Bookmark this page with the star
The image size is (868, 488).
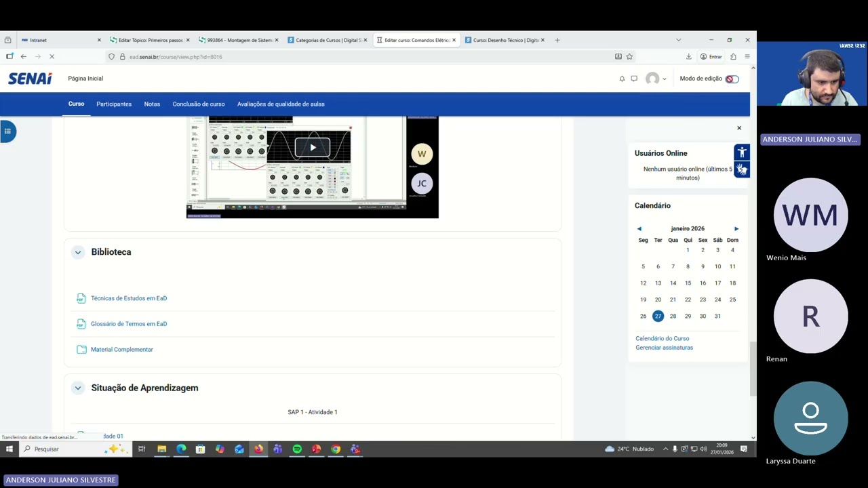(629, 57)
